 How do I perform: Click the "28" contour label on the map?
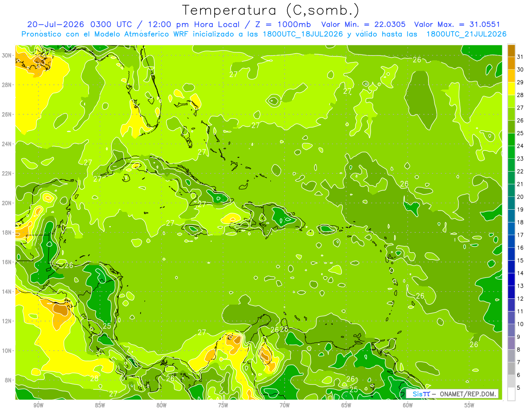(x=94, y=379)
